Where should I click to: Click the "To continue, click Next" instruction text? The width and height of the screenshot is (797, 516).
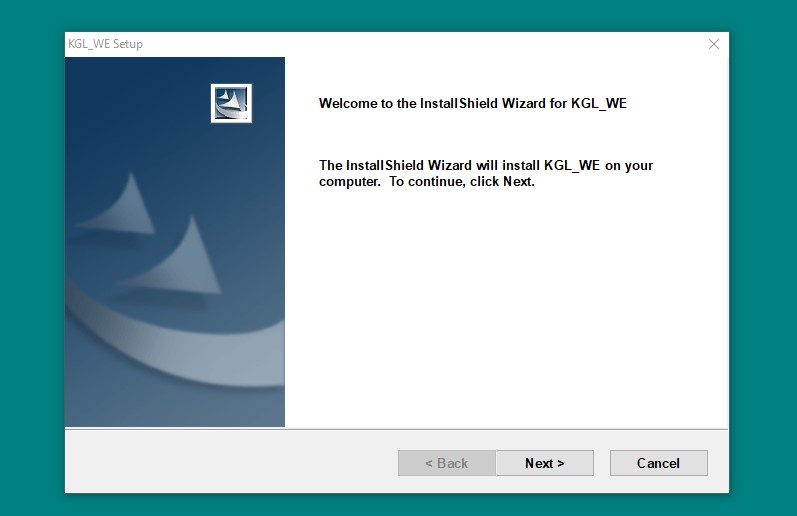click(x=462, y=181)
